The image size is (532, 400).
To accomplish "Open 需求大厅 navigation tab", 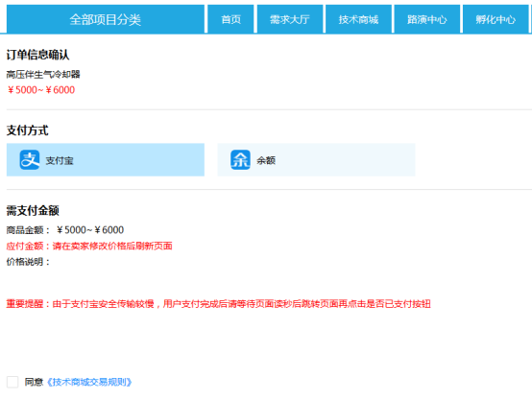I will point(290,19).
